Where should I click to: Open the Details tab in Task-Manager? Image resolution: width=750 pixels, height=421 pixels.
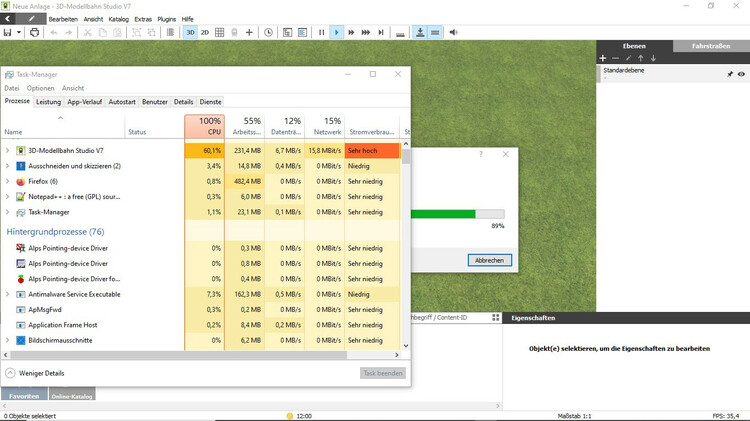[x=183, y=102]
